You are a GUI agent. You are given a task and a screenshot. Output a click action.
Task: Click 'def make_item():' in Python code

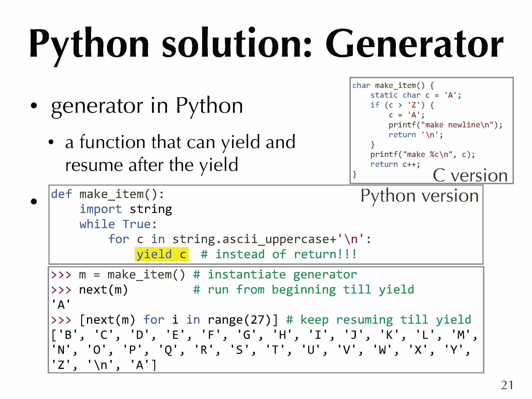(108, 194)
